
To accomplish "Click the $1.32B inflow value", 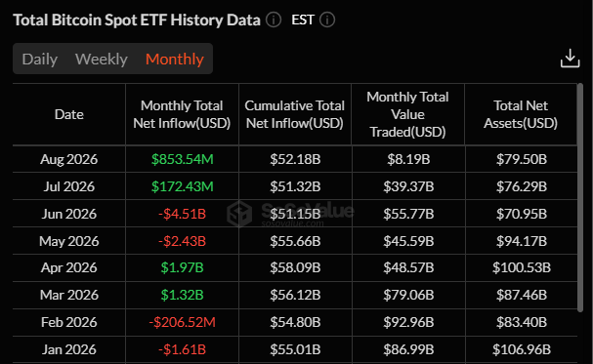I will [182, 295].
